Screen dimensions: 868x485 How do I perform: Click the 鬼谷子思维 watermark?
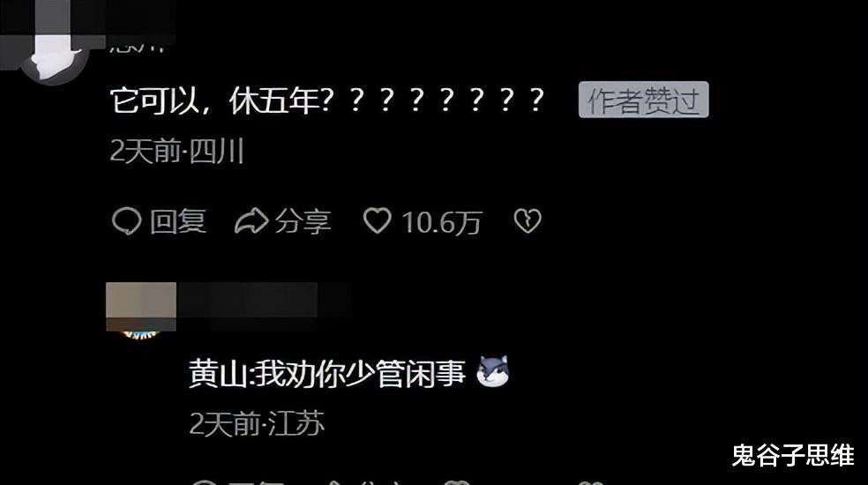point(793,455)
